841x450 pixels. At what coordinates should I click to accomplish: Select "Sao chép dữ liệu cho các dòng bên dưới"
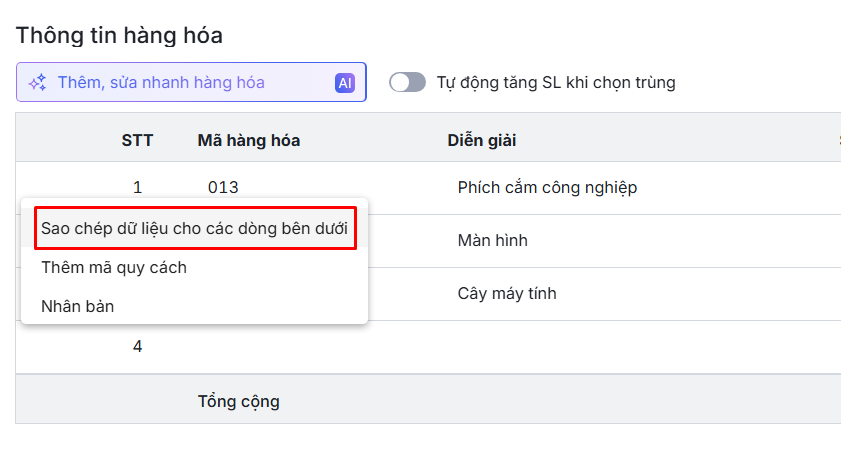[195, 228]
